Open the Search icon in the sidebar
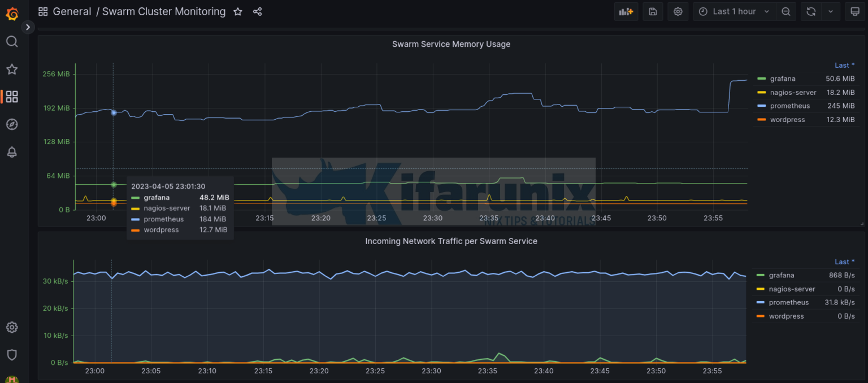Image resolution: width=868 pixels, height=383 pixels. click(x=11, y=41)
